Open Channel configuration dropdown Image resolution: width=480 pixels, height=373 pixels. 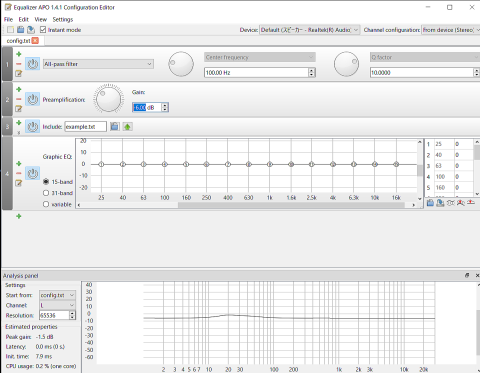pos(451,30)
